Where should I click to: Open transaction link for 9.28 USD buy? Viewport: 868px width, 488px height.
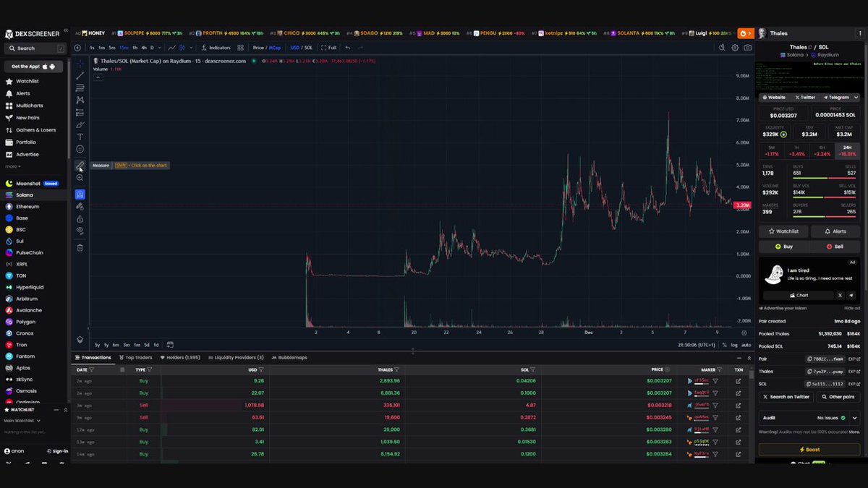[x=739, y=380]
